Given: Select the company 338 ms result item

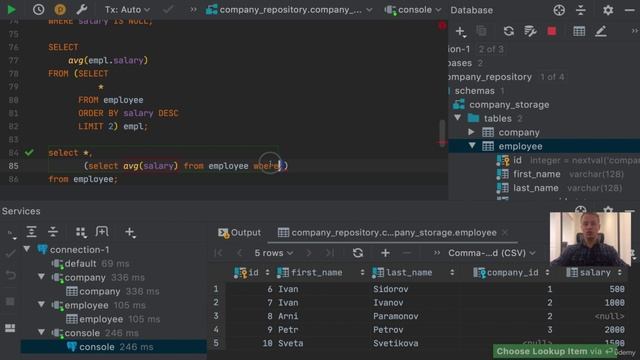Looking at the screenshot, I should 112,291.
